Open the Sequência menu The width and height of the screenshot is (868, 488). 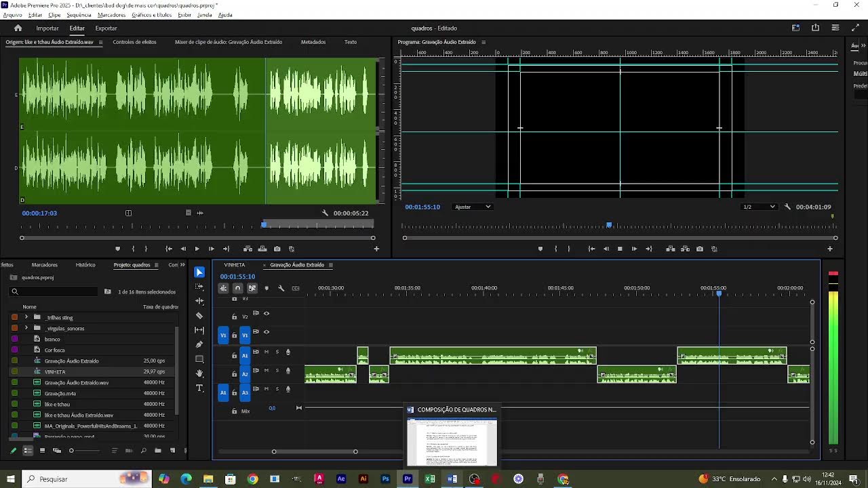(x=79, y=15)
